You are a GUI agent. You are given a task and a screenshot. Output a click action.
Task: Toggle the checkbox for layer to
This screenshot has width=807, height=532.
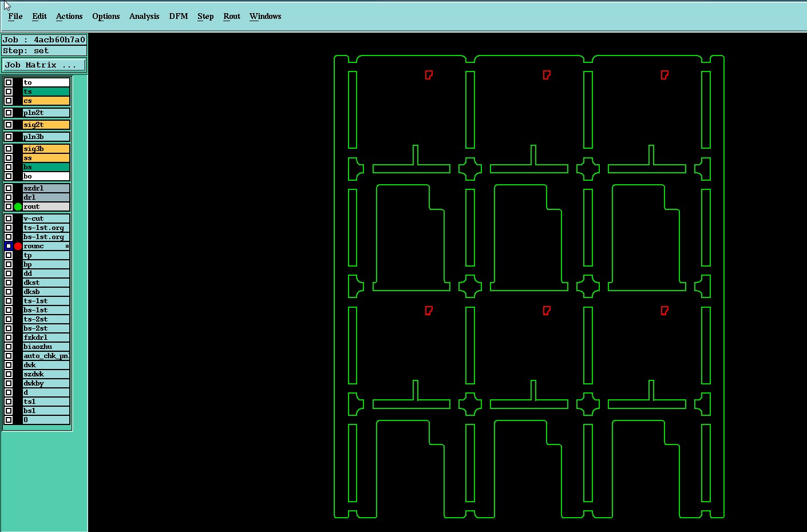coord(9,82)
